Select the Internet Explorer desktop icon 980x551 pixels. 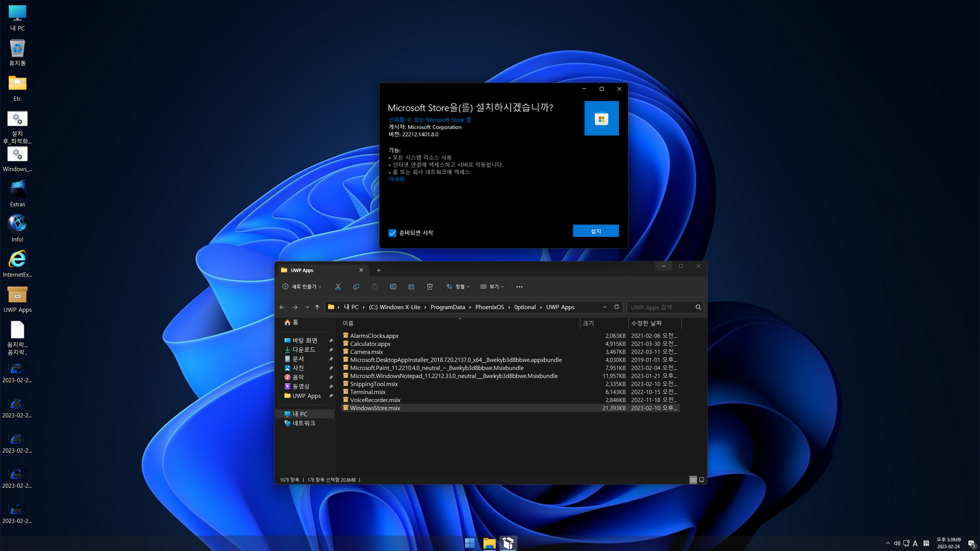coord(17,264)
